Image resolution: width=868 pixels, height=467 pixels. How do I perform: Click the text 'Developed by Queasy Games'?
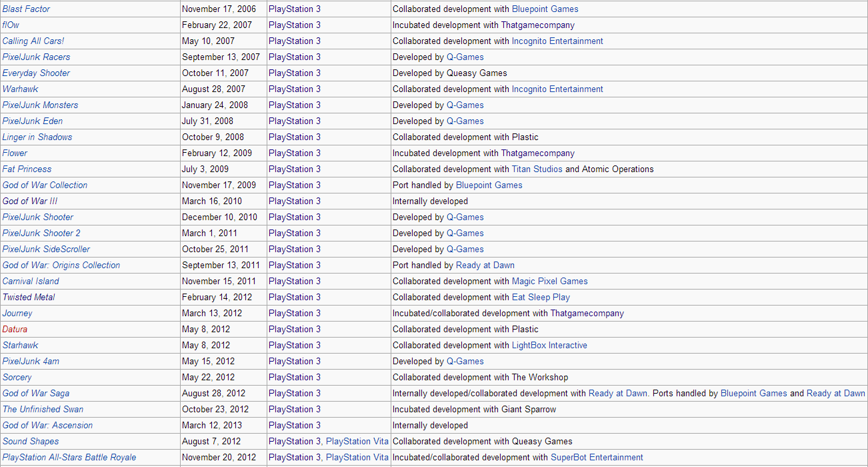[x=450, y=73]
